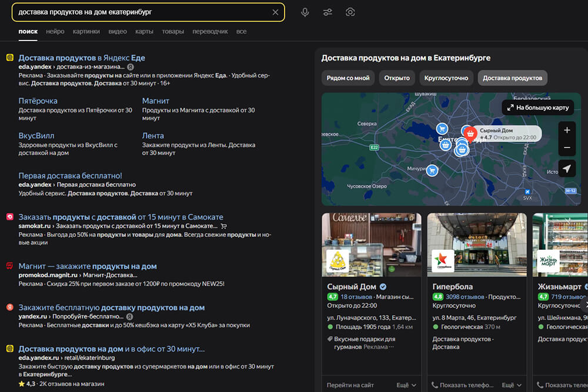Open the ad options dots on Сырный Дом card
The image size is (588, 392).
pyautogui.click(x=391, y=347)
